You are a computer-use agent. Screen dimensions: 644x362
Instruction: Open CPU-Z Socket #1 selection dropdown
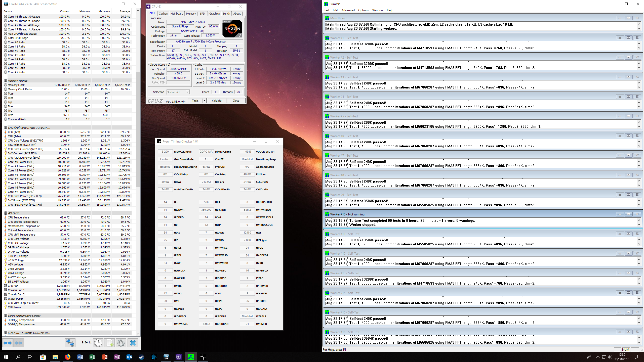coord(178,92)
